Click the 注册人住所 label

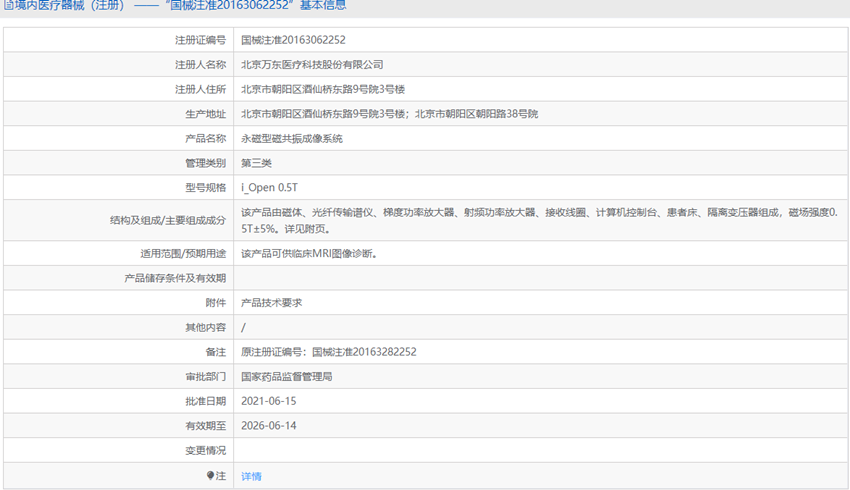(200, 89)
